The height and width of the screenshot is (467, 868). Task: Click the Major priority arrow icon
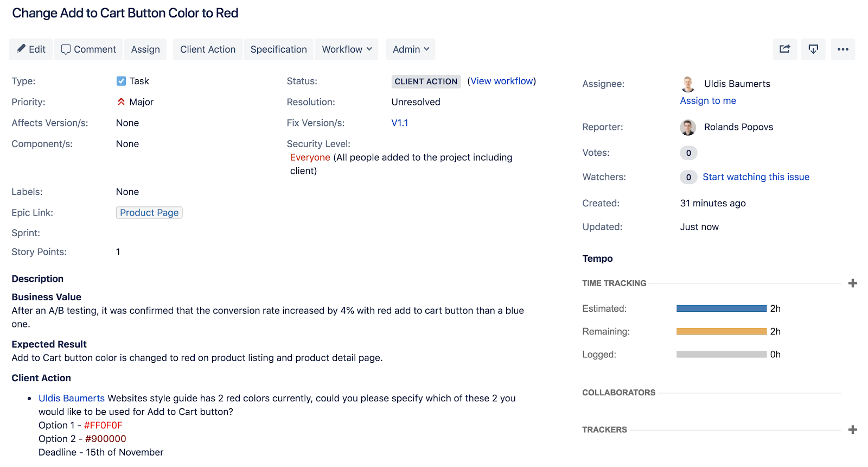click(121, 102)
